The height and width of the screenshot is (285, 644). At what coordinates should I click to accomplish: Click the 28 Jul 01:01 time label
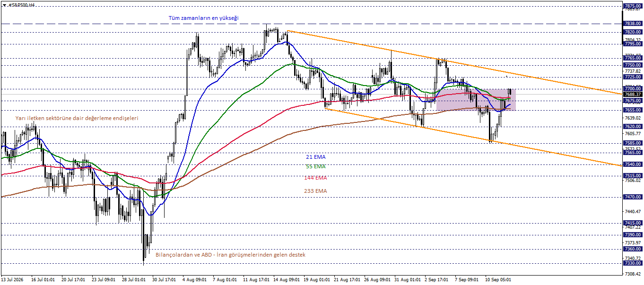click(134, 280)
